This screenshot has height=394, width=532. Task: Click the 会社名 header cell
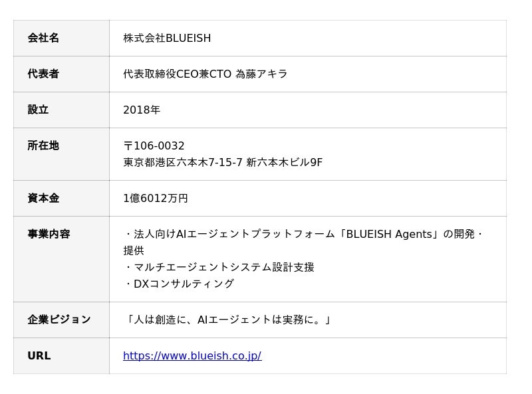point(61,38)
